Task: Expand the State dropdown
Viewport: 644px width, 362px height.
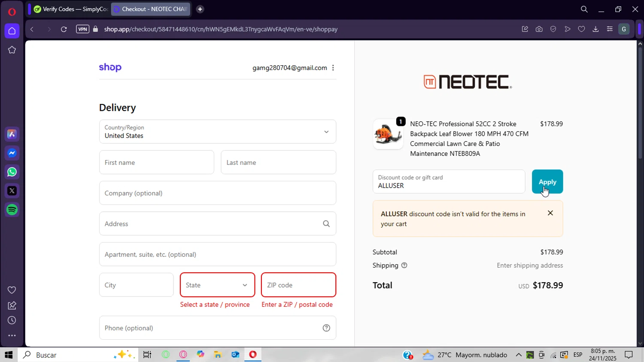Action: (x=217, y=285)
